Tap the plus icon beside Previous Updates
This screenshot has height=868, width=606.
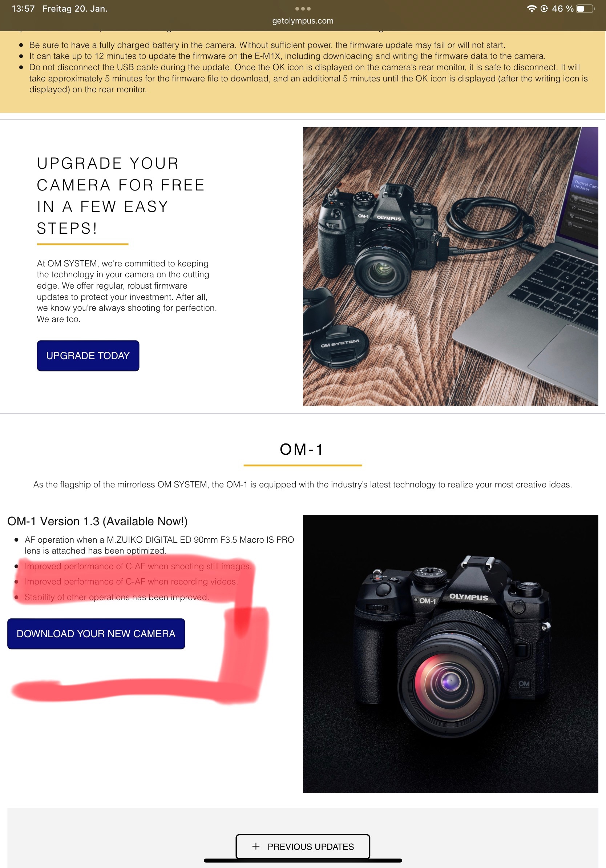tap(256, 846)
